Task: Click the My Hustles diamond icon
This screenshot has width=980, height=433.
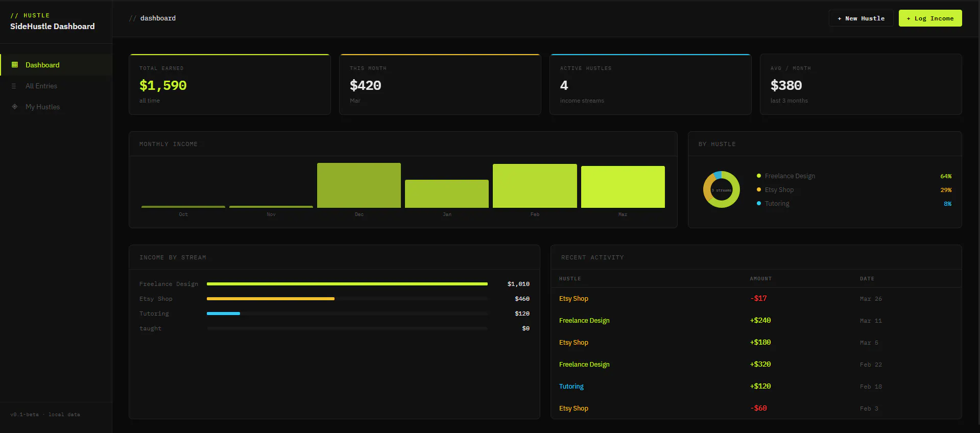Action: click(x=14, y=107)
